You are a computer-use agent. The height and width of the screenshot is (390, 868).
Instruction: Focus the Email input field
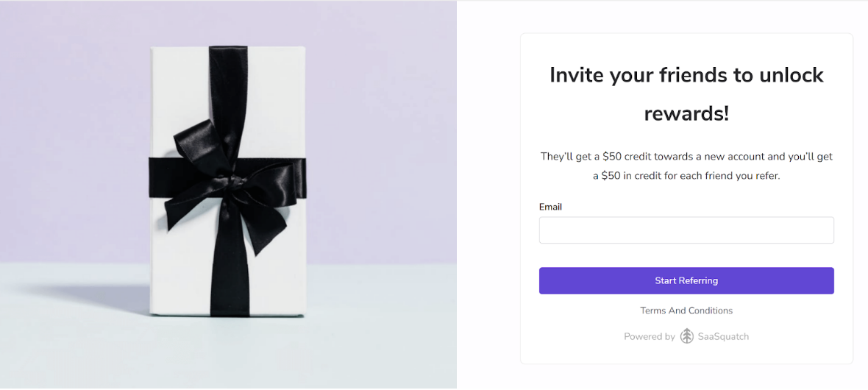click(686, 230)
